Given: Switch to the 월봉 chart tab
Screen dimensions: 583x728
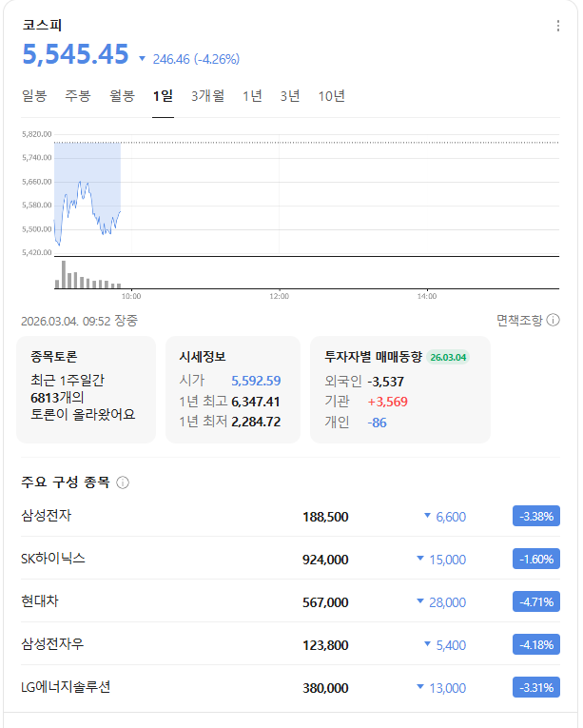Looking at the screenshot, I should coord(122,96).
